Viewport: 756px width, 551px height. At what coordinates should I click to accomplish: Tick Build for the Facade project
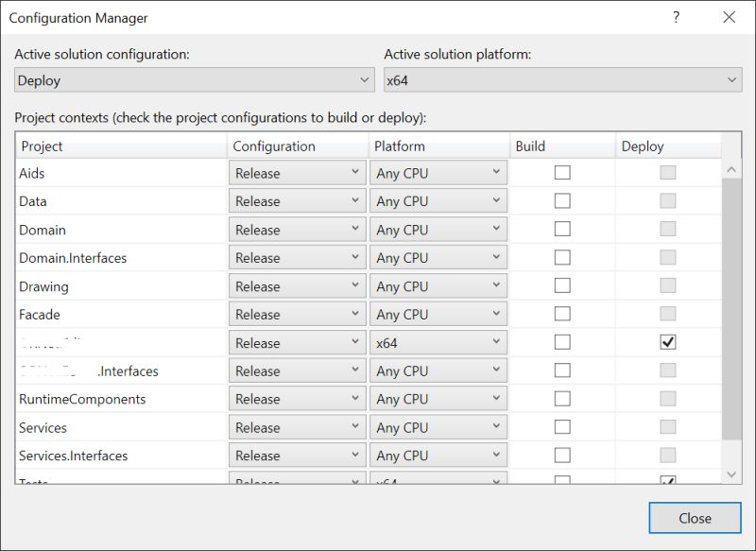562,315
